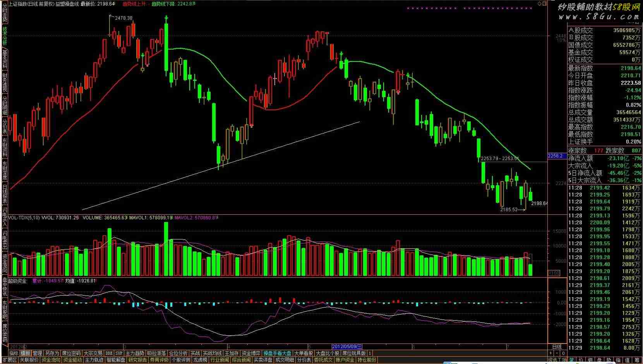Click the X100 volume scale marker
Viewport: 643px width, 364px height.
pos(554,273)
